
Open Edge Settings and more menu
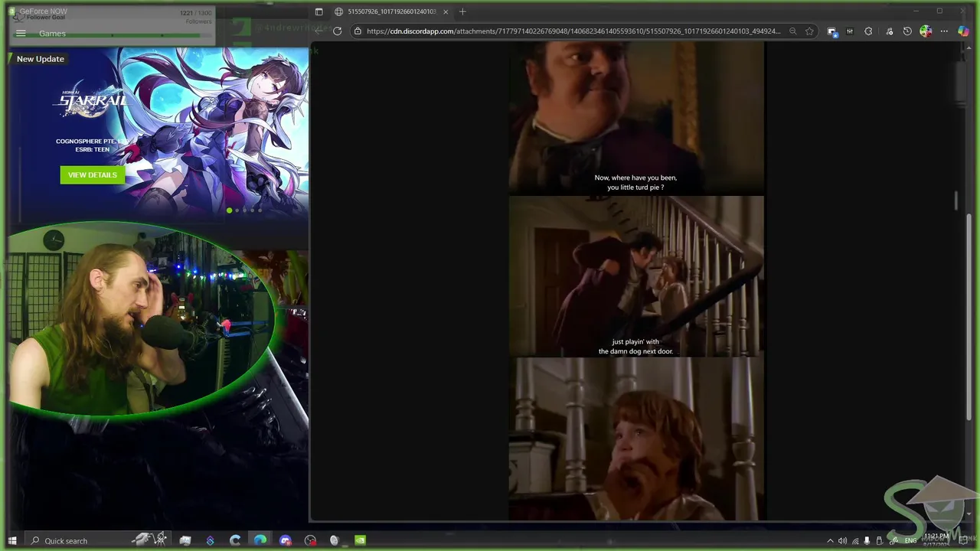pos(944,31)
